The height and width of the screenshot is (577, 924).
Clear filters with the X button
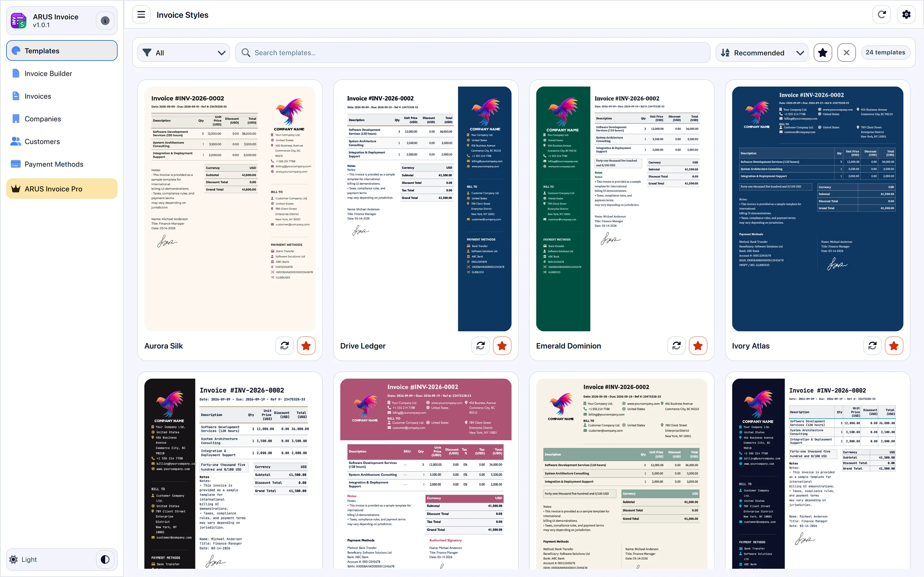click(846, 52)
